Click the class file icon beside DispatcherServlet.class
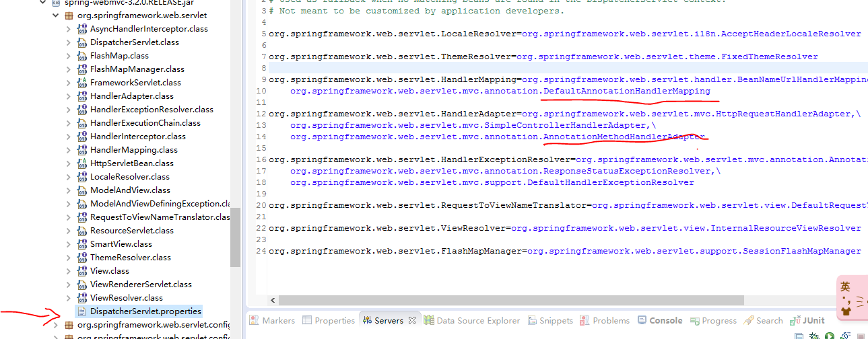 coord(82,42)
